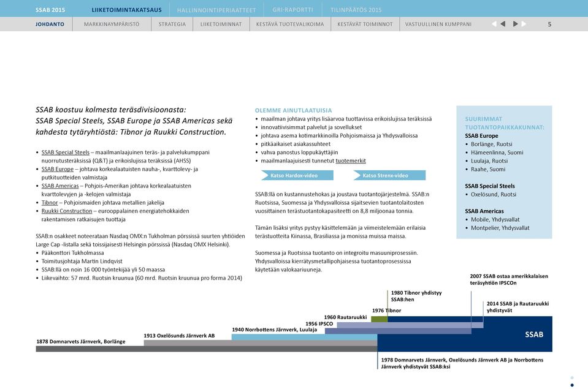
Task: Open the GRI-raportti tab
Action: 292,10
